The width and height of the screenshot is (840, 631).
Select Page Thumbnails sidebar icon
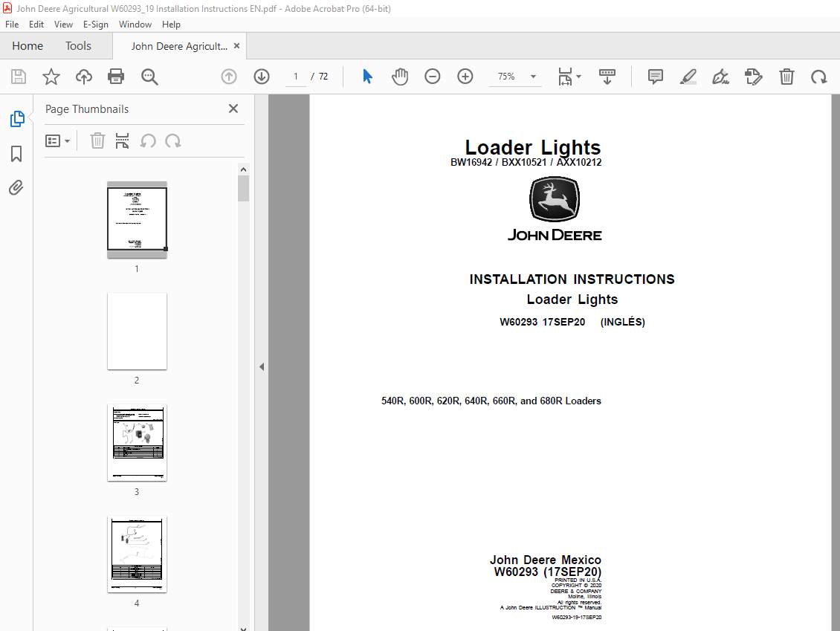16,119
